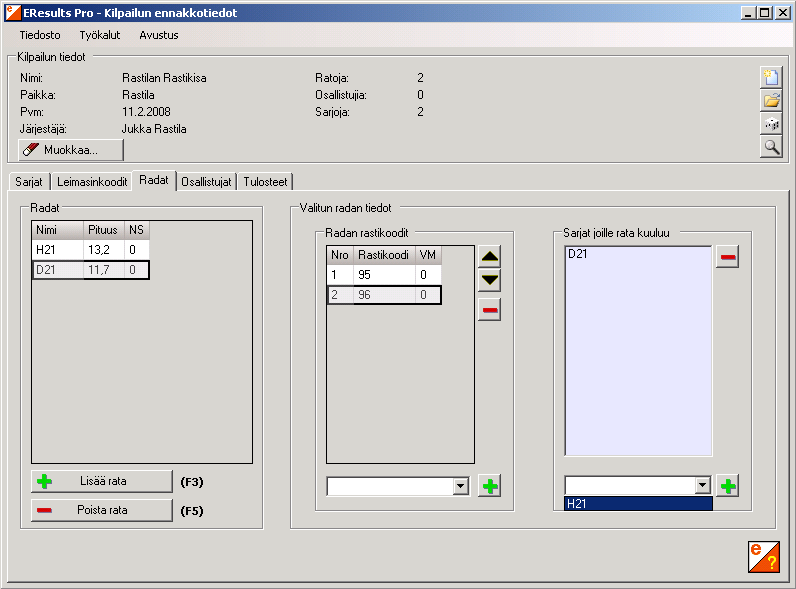Click the Nro column header
Viewport: 796px width, 589px height.
(x=340, y=255)
